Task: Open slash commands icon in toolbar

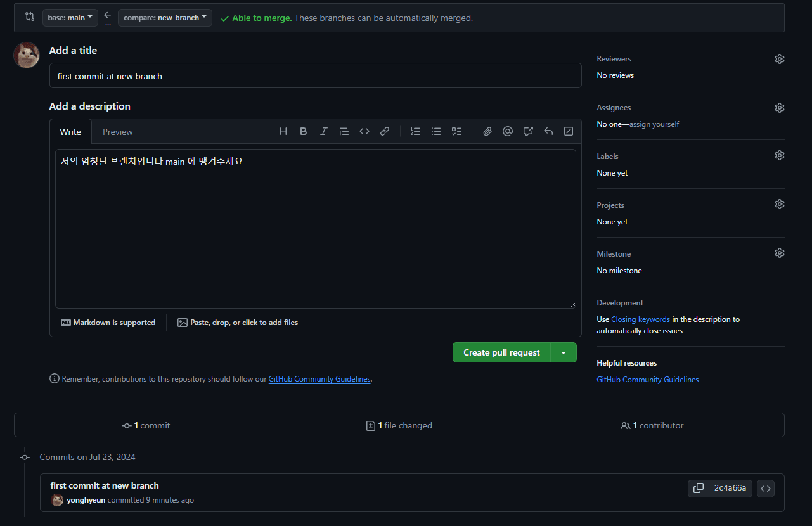Action: (x=569, y=131)
